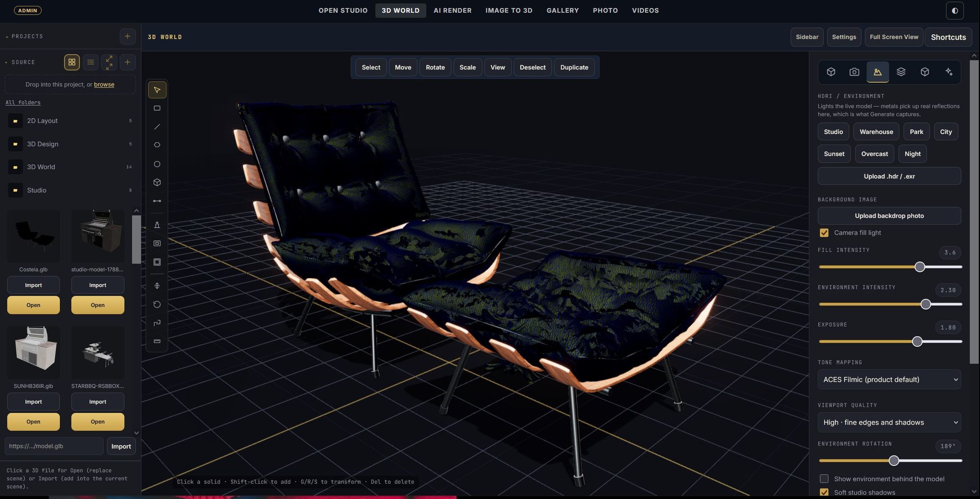
Task: Activate the push/pull extrude tool
Action: (157, 225)
